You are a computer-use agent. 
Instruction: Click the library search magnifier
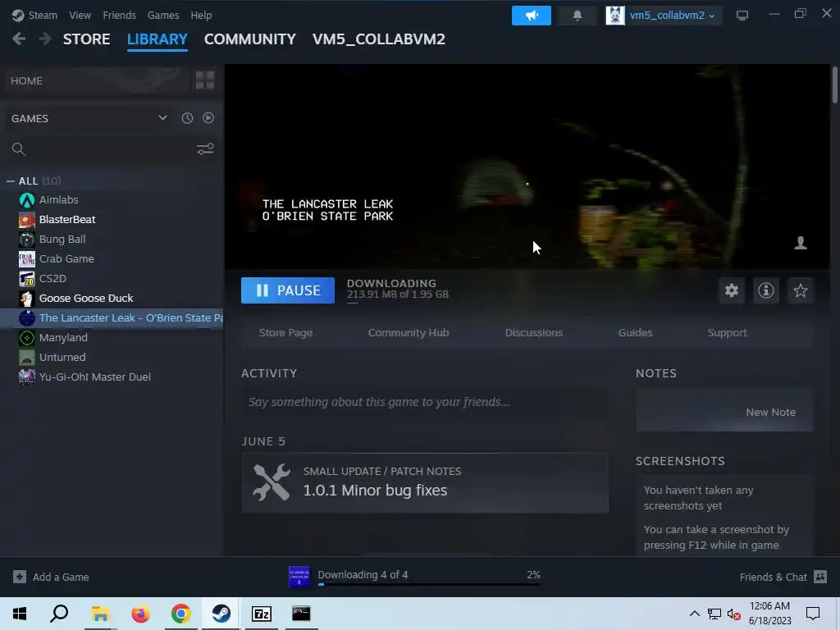coord(19,149)
